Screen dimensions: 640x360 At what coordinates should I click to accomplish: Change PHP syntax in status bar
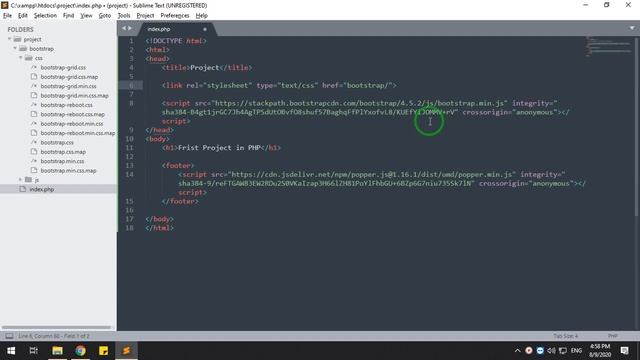tap(613, 336)
